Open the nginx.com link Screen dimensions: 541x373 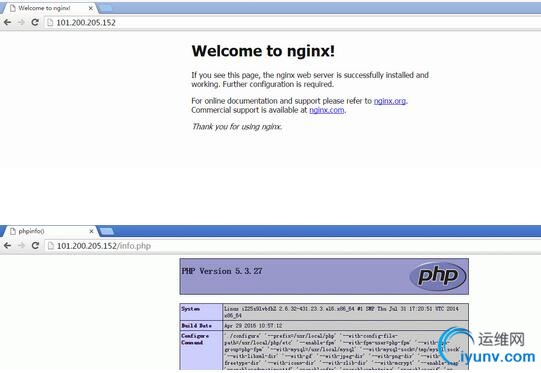point(327,110)
